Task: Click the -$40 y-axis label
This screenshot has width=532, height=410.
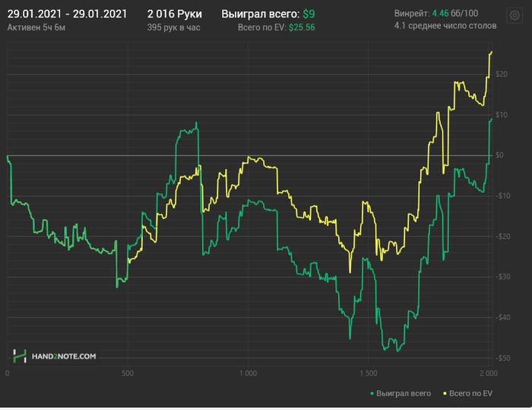Action: pos(502,317)
